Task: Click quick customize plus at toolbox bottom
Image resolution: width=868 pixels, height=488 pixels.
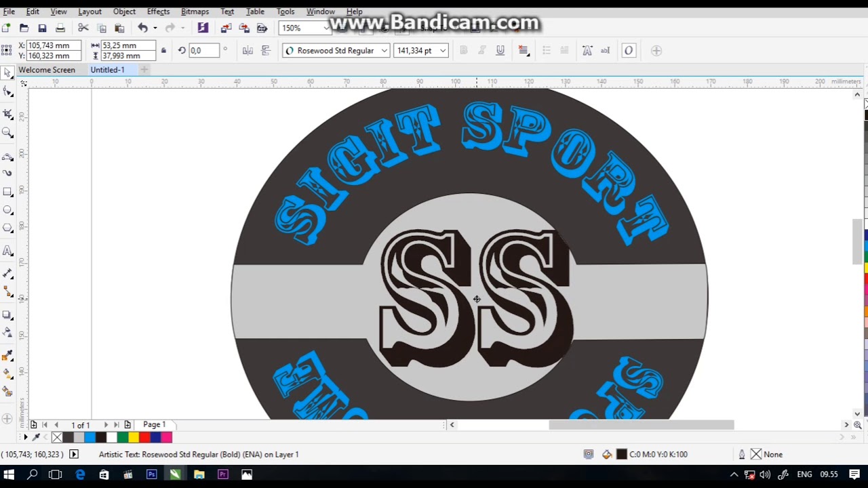Action: (7, 419)
